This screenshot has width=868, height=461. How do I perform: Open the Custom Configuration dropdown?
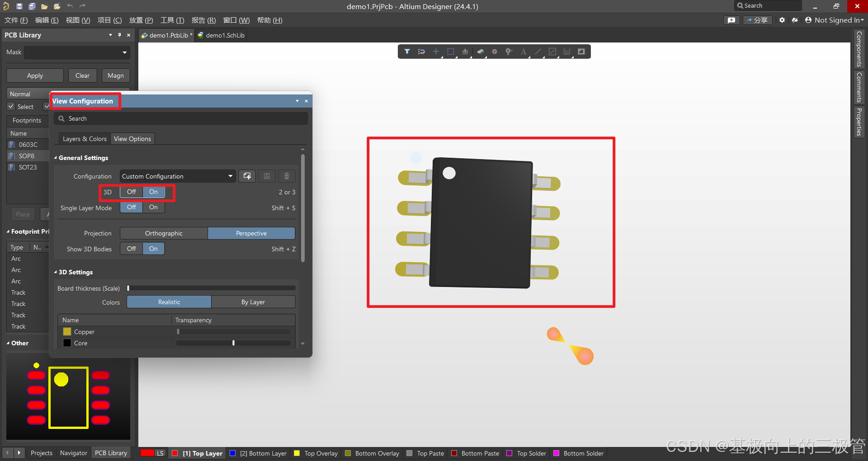click(x=178, y=176)
